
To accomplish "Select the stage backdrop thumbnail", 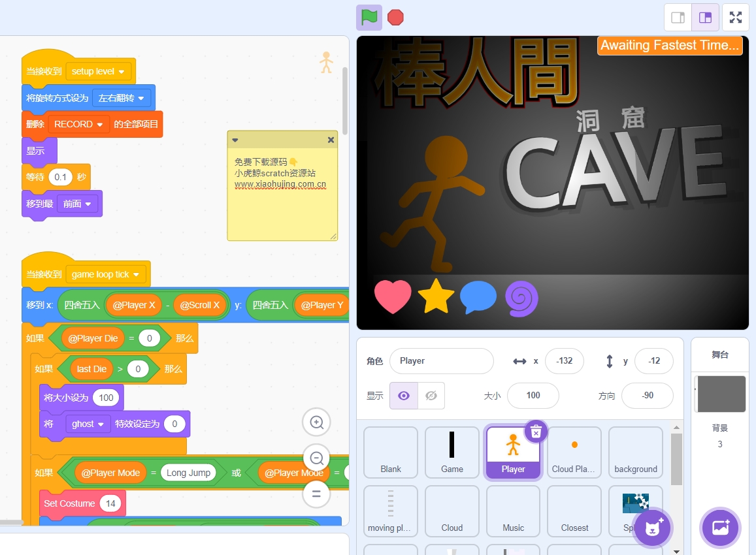I will point(721,394).
